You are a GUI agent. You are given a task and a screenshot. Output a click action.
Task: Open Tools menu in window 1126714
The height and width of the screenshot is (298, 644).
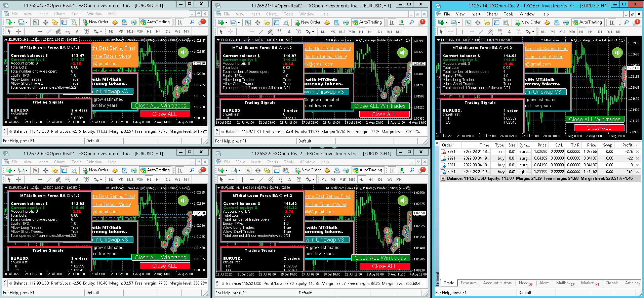[x=509, y=14]
